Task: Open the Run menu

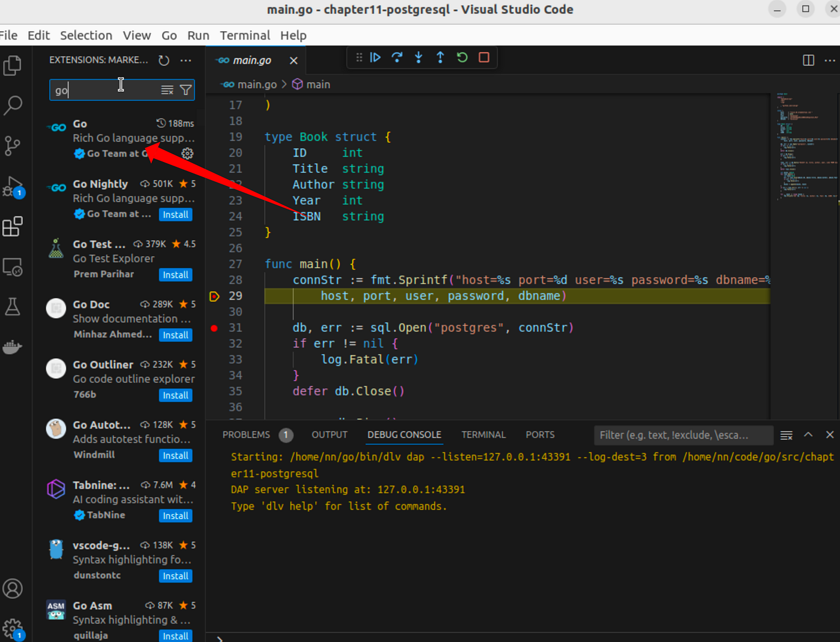Action: point(198,35)
